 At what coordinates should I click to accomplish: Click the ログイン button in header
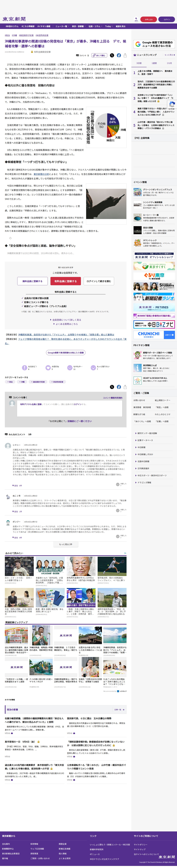point(167,20)
